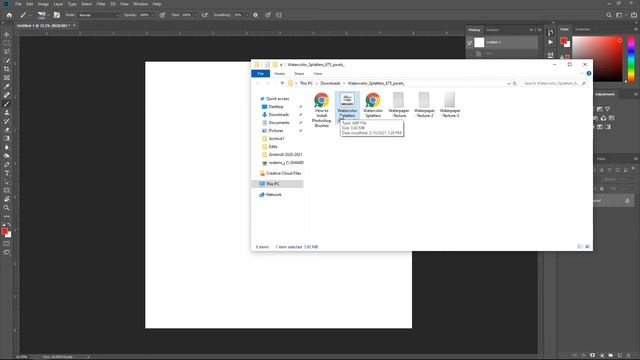Select the Frame tool
This screenshot has width=640, height=360.
point(7,78)
